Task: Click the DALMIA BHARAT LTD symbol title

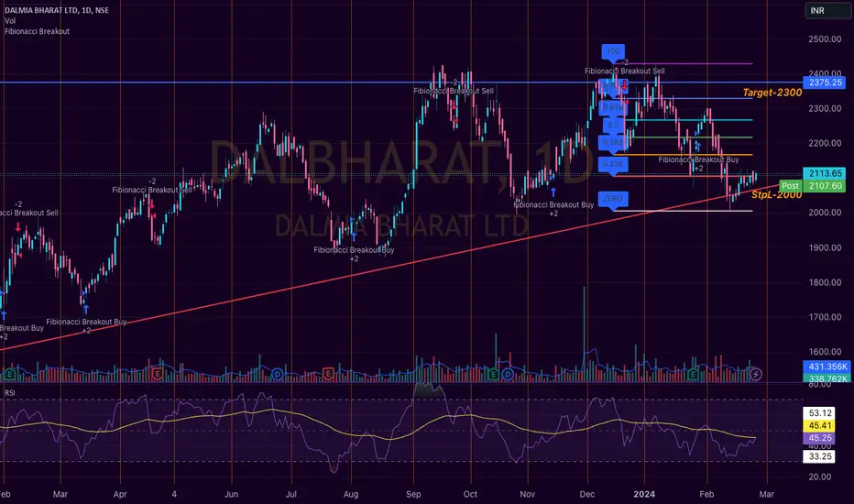Action: pyautogui.click(x=57, y=10)
